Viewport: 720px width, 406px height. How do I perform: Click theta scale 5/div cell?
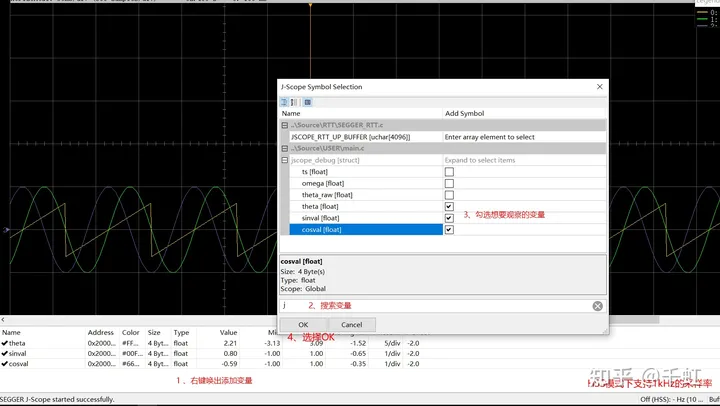point(393,343)
